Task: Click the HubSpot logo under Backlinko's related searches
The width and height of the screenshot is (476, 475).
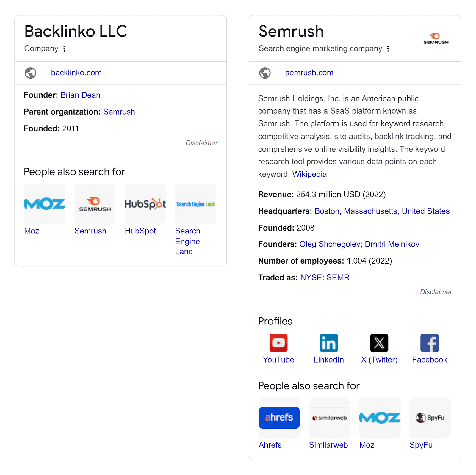Action: (x=145, y=204)
